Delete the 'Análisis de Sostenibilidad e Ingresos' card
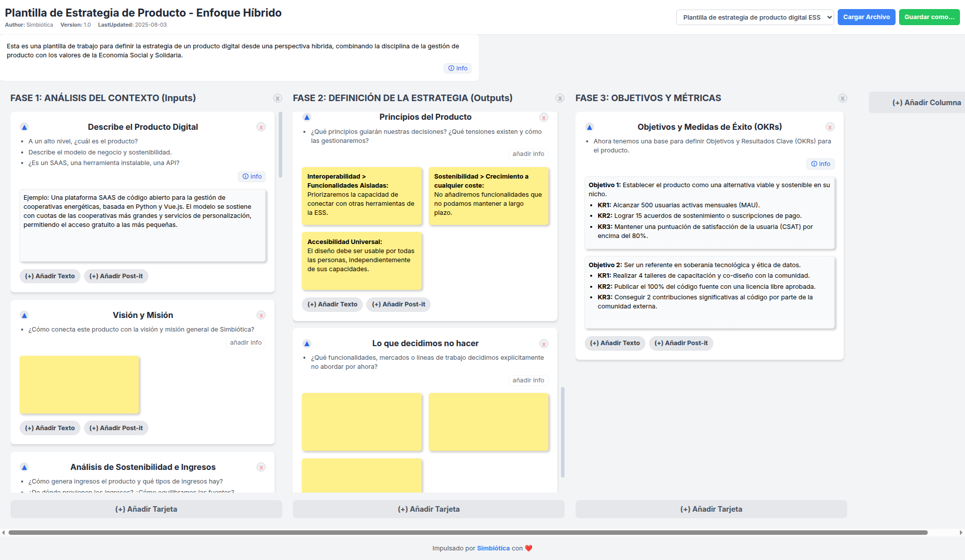Image resolution: width=965 pixels, height=560 pixels. tap(261, 467)
